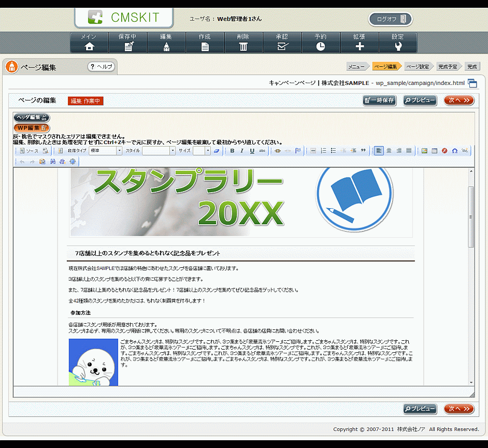Open the 段落タイプ paragraph format dropdown
Viewport: 488px width, 448px height.
click(105, 151)
